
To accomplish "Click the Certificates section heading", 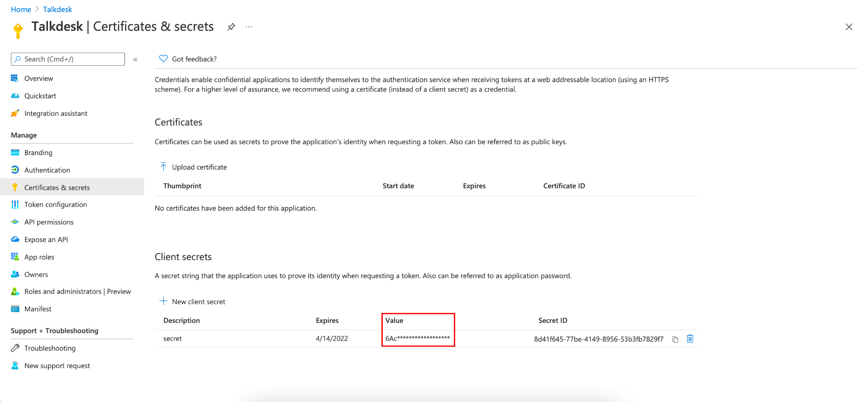I will pyautogui.click(x=178, y=122).
